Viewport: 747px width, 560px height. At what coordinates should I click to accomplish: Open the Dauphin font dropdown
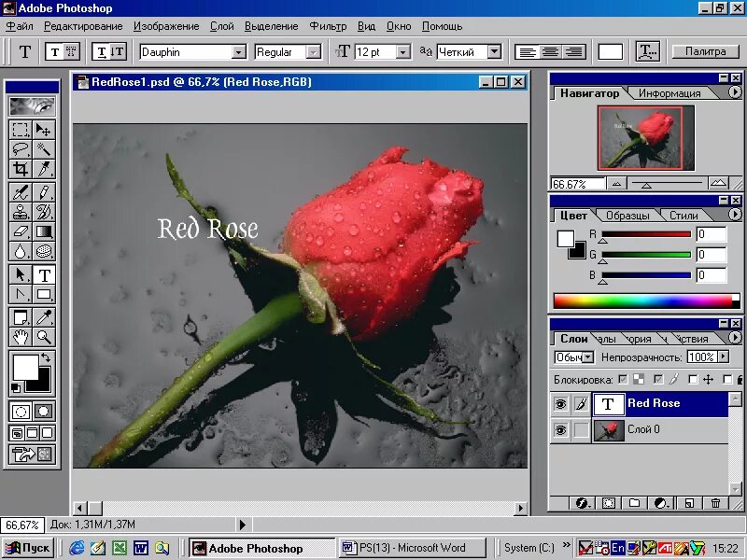(239, 52)
